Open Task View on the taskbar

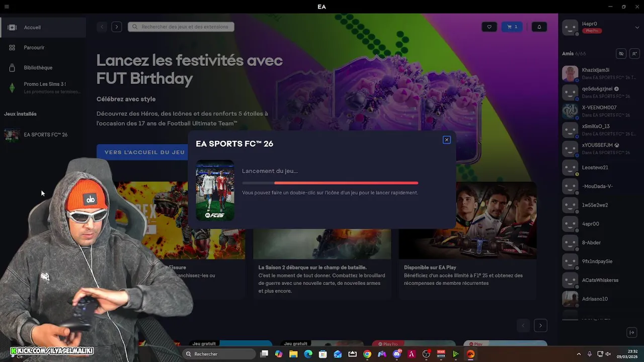(x=264, y=354)
